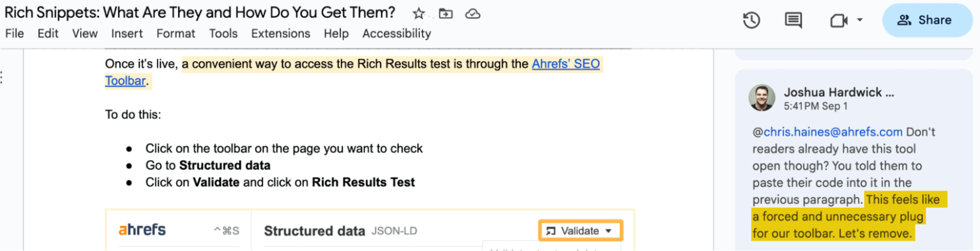Image resolution: width=980 pixels, height=251 pixels.
Task: Click the Move to folder icon
Action: click(x=445, y=14)
